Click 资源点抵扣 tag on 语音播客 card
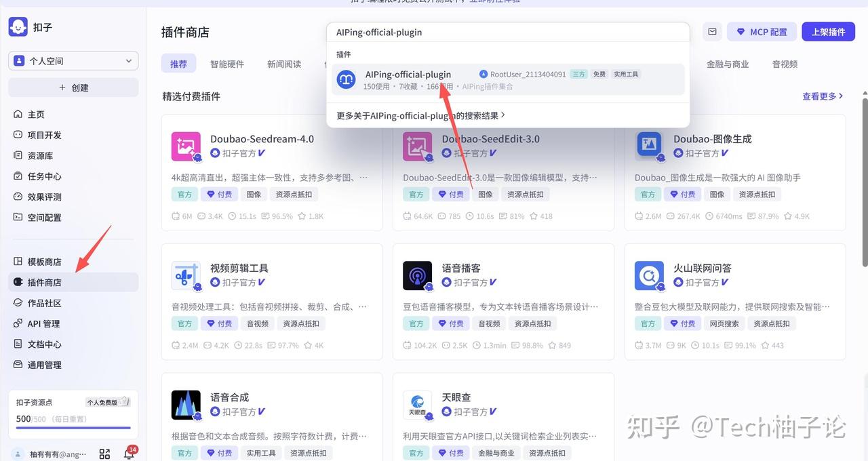 [x=533, y=323]
